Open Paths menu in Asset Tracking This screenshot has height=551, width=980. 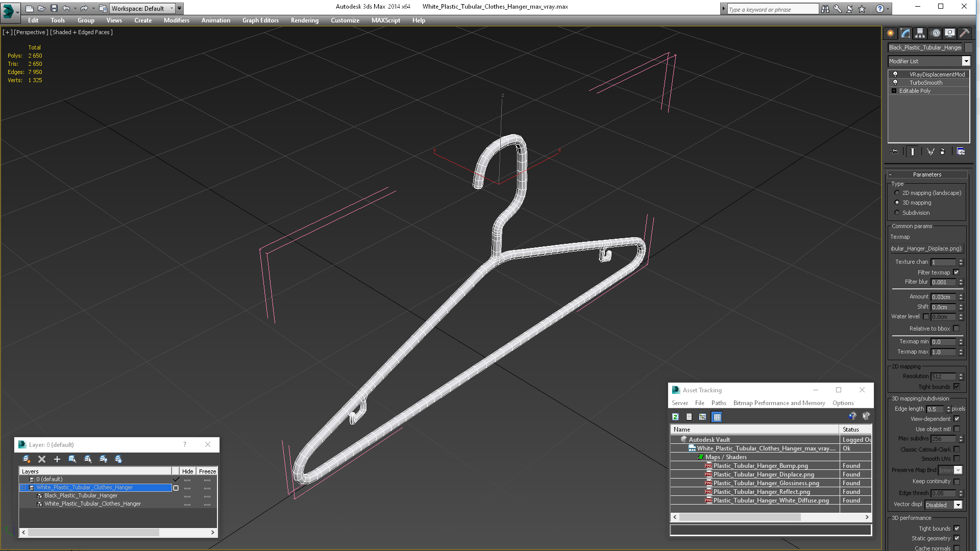719,403
